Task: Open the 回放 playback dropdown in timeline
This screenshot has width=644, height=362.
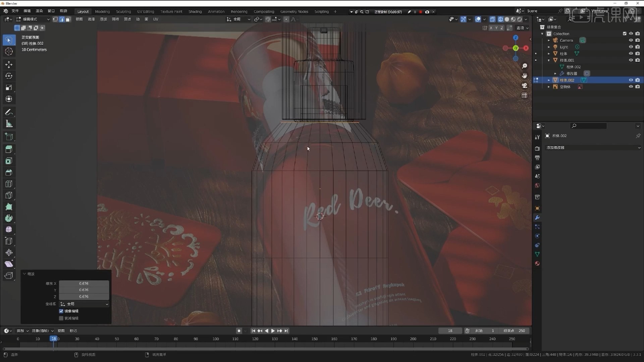Action: 23,331
